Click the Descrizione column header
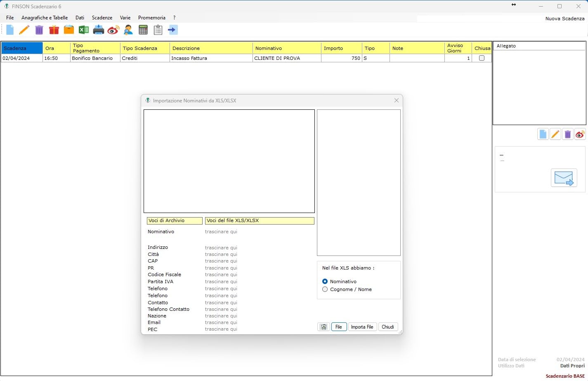The height and width of the screenshot is (381, 588). tap(211, 48)
